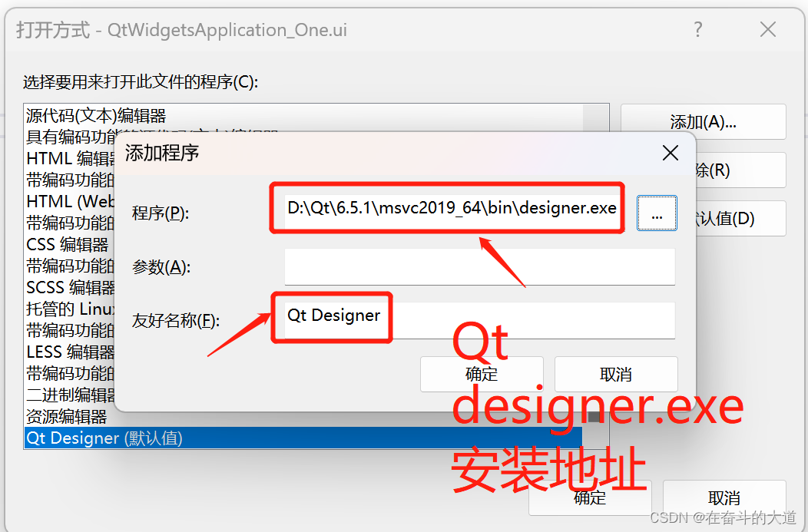Select 托管的 Linux list entry
Viewport: 808px width, 532px height.
tap(70, 309)
